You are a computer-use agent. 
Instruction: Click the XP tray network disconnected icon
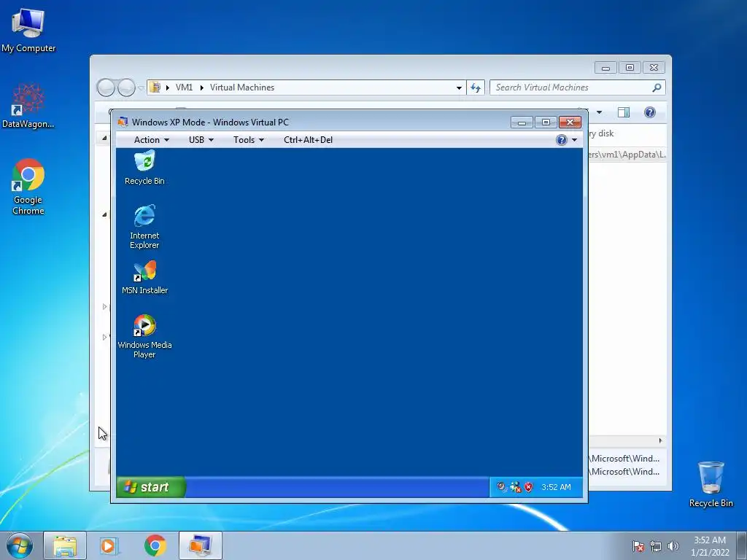[x=515, y=486]
